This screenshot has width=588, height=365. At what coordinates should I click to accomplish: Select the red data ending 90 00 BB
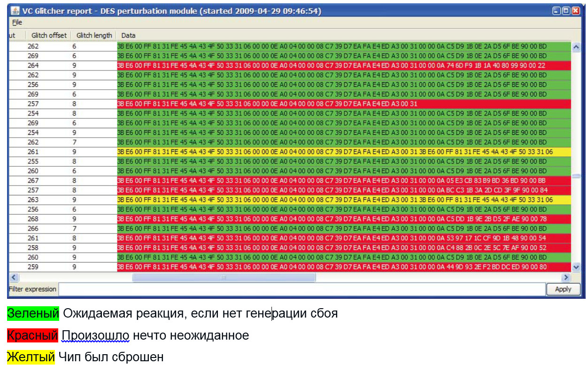pos(344,180)
